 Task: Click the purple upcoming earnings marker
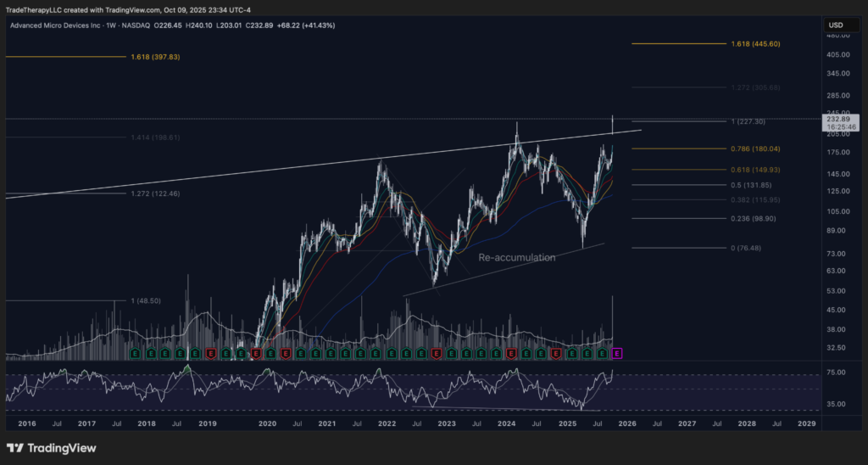point(617,352)
